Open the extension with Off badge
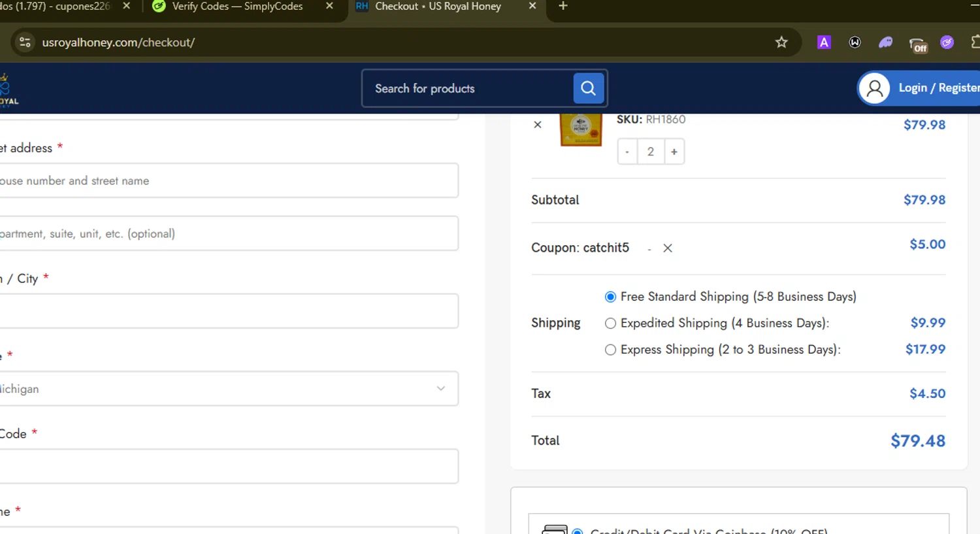 click(918, 44)
